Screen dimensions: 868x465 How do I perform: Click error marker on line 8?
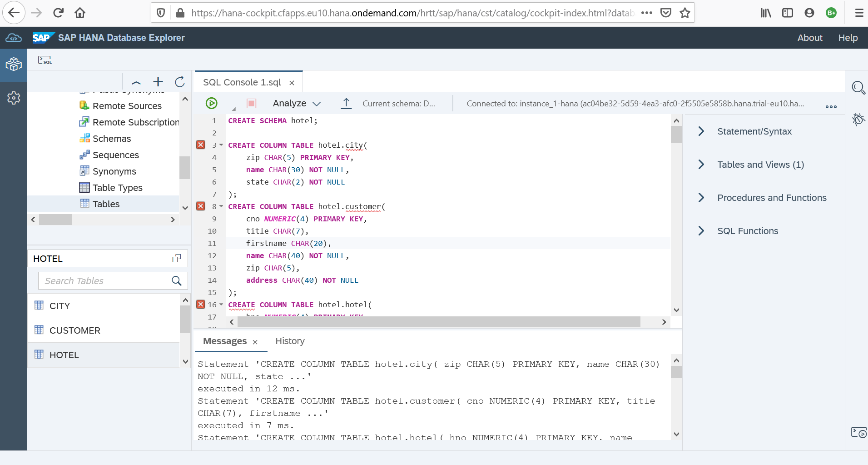pyautogui.click(x=201, y=206)
